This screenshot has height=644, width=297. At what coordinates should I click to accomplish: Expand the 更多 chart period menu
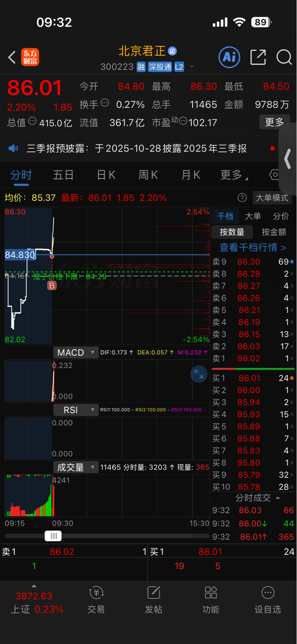[234, 175]
